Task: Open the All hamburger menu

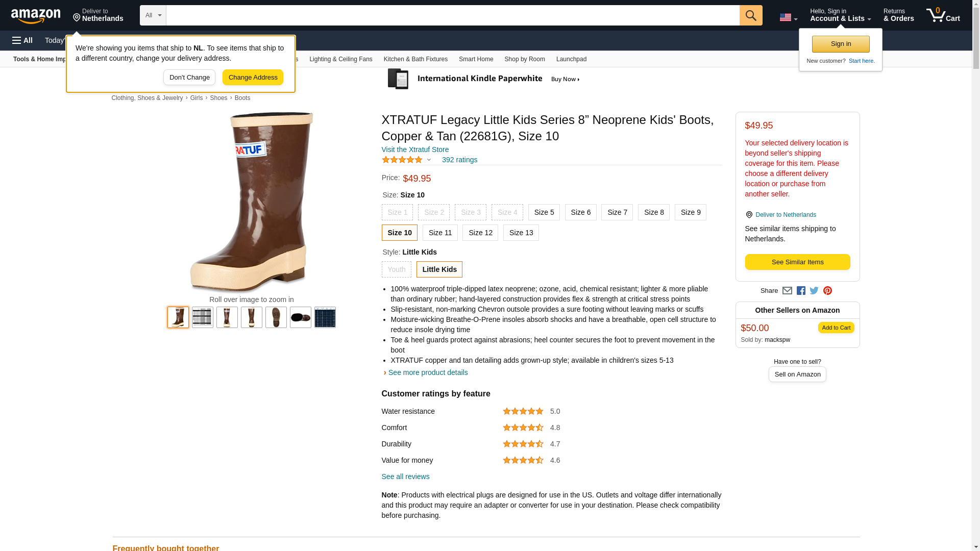Action: click(x=22, y=40)
